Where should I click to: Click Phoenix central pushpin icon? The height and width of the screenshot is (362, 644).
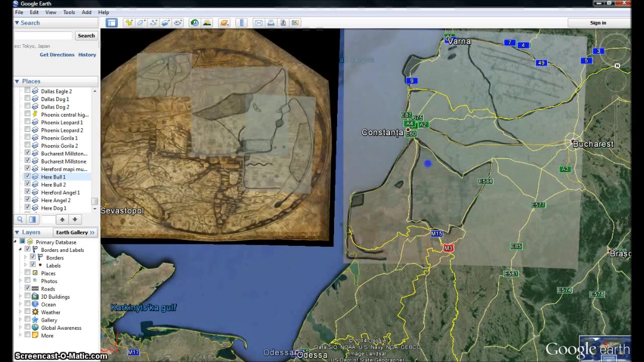(35, 115)
